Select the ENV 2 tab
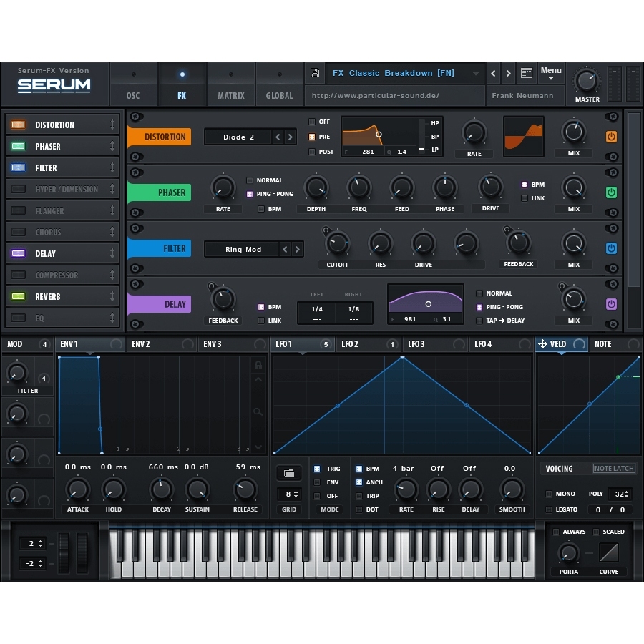This screenshot has width=644, height=644. pos(162,343)
